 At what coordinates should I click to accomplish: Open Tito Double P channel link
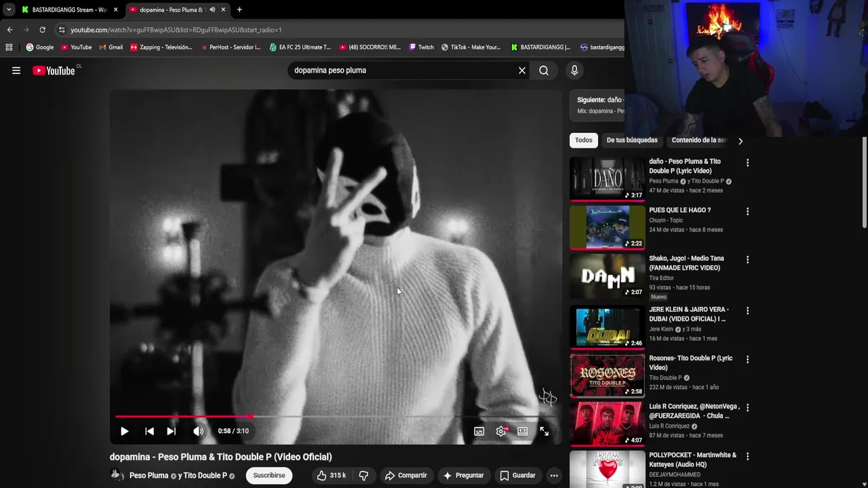point(205,476)
